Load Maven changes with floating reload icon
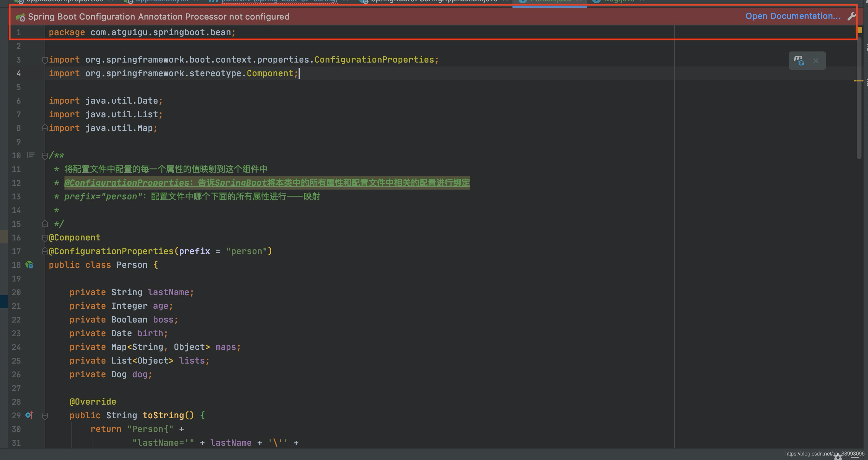Viewport: 868px width, 460px height. [x=799, y=61]
